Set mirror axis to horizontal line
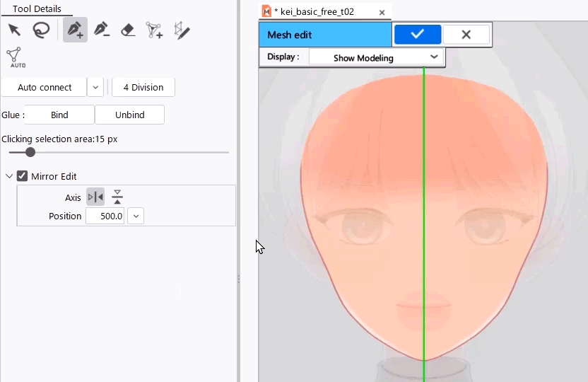 coord(117,197)
